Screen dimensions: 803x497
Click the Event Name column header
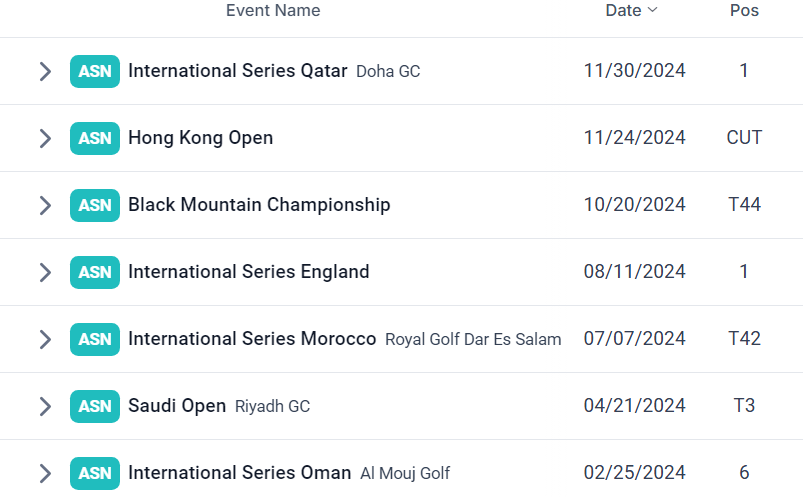(x=273, y=10)
